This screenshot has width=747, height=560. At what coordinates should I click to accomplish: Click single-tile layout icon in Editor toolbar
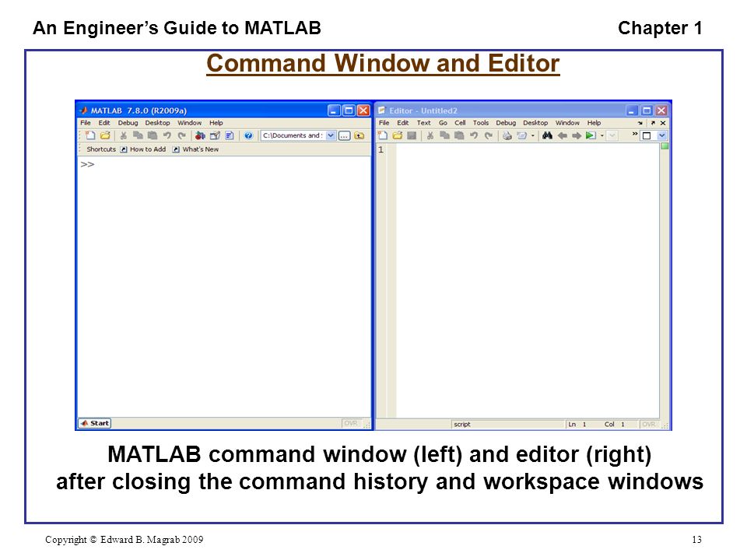647,135
